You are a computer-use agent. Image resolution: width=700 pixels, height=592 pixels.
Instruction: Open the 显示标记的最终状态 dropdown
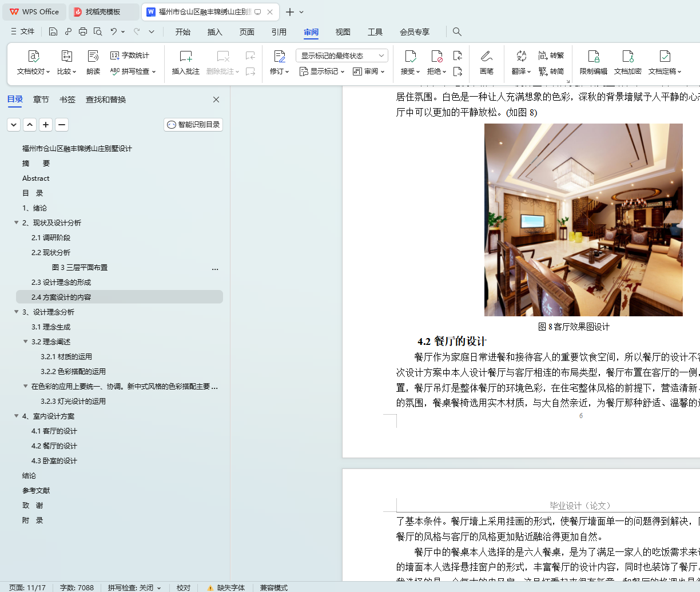(342, 55)
